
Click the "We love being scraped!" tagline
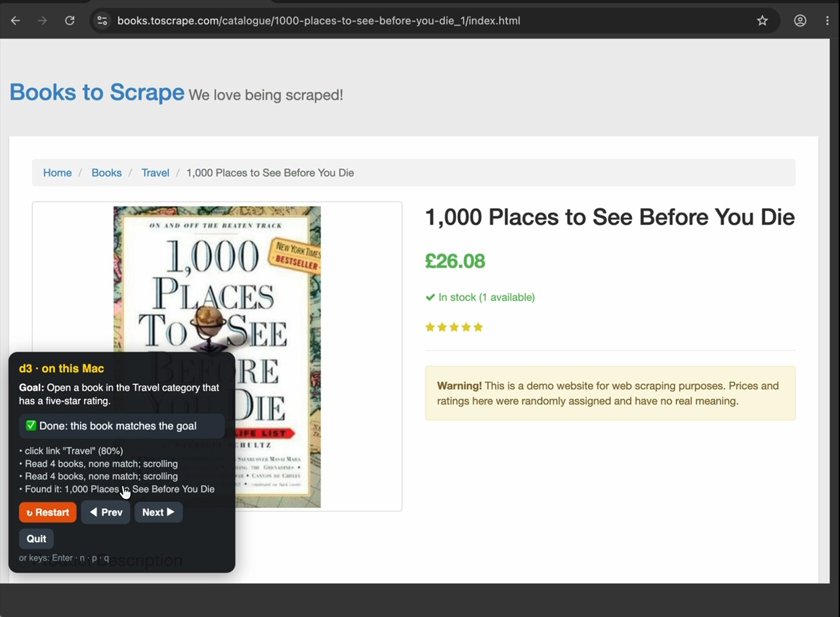[266, 95]
